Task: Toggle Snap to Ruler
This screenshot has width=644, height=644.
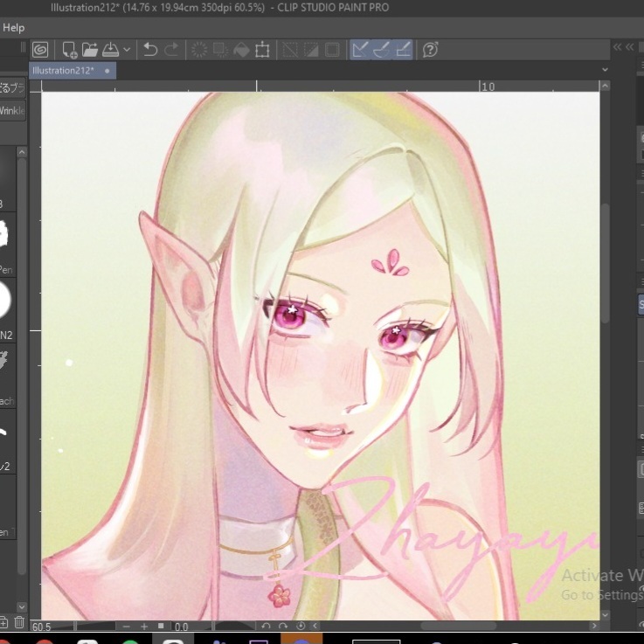Action: [x=360, y=50]
